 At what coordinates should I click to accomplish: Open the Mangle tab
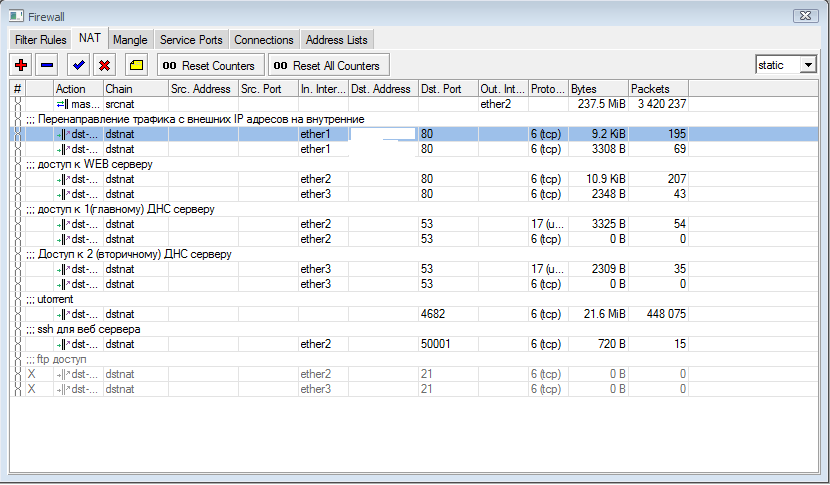point(130,40)
